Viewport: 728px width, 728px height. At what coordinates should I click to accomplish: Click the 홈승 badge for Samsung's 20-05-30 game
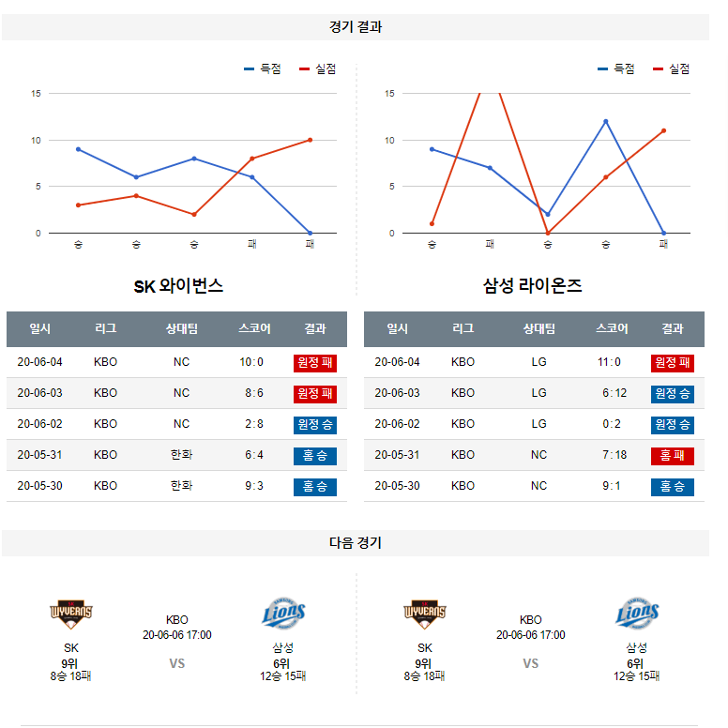click(x=673, y=487)
